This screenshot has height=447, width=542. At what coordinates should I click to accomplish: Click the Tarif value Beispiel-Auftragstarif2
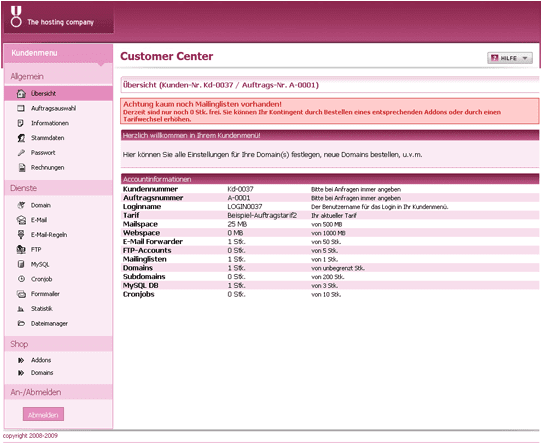(262, 215)
